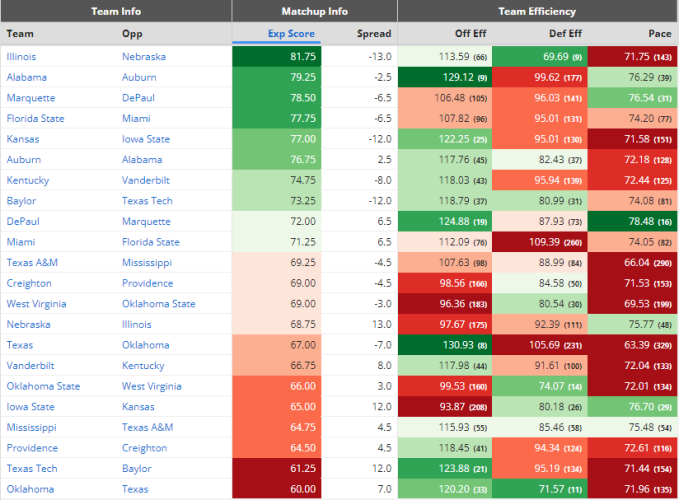
Task: Open Vanderbilt opponent link in Kentucky row
Action: [x=146, y=180]
